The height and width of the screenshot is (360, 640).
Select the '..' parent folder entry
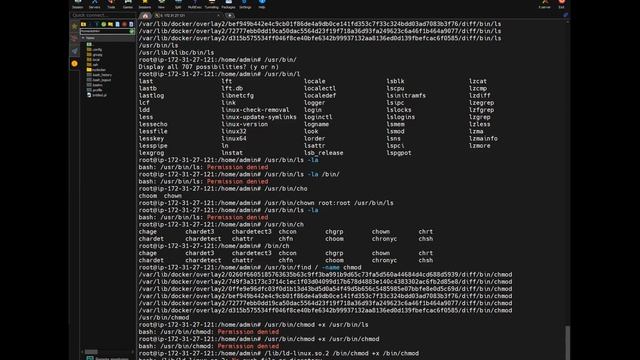tap(89, 44)
